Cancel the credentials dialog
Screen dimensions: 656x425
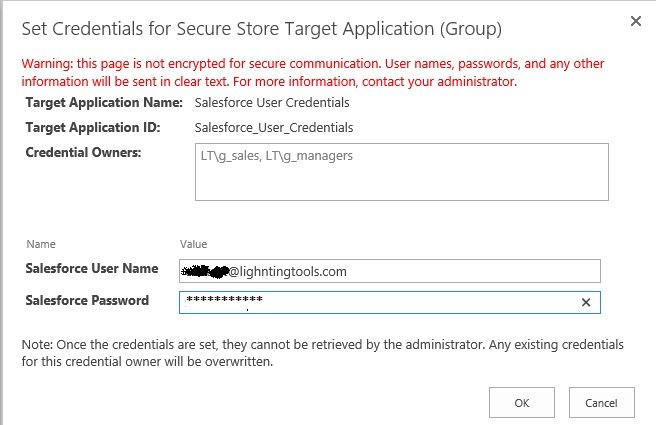(601, 403)
